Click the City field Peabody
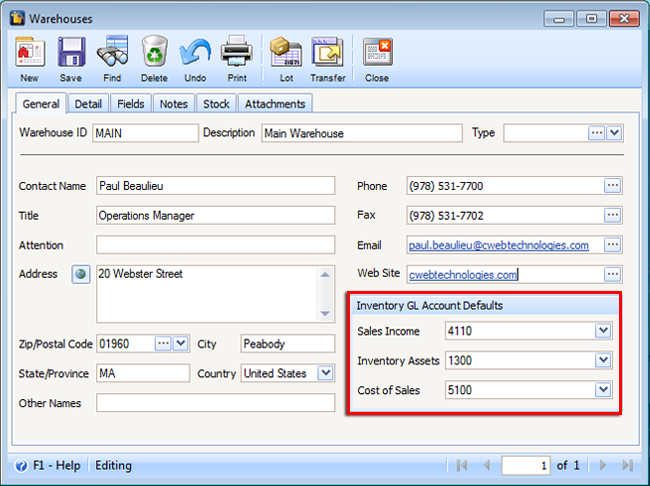 pyautogui.click(x=288, y=344)
